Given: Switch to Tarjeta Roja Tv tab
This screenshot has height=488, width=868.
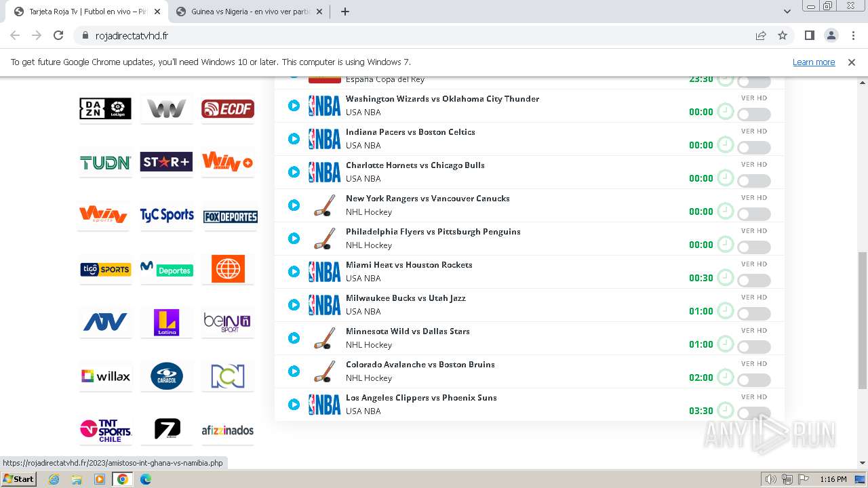Looking at the screenshot, I should click(87, 12).
